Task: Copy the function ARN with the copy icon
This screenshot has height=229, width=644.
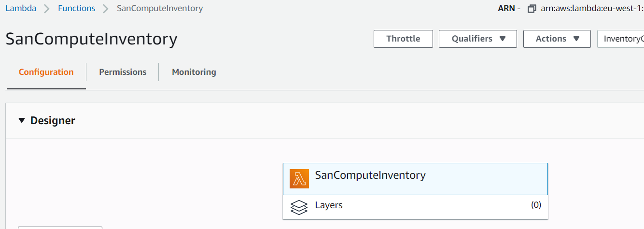Action: [x=532, y=9]
